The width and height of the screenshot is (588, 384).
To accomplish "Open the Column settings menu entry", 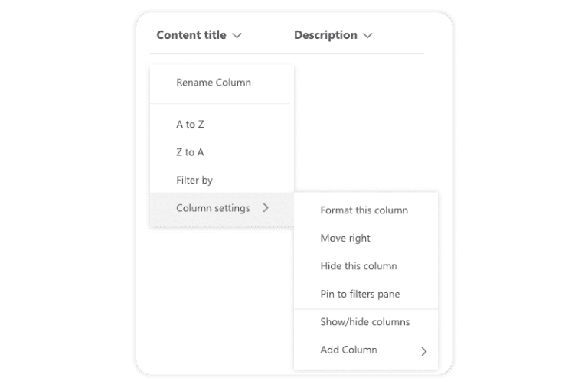I will click(221, 208).
